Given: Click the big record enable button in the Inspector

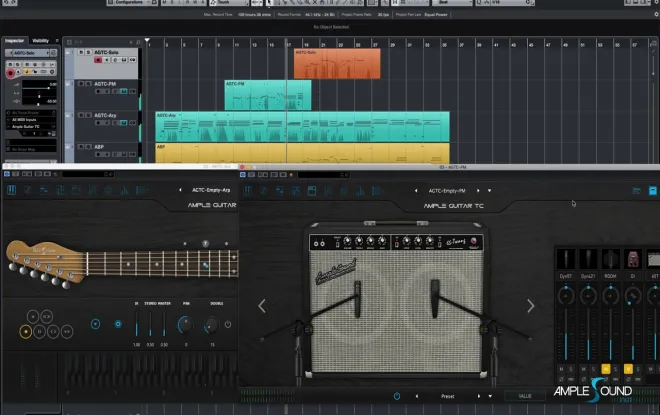Looking at the screenshot, I should 11,73.
